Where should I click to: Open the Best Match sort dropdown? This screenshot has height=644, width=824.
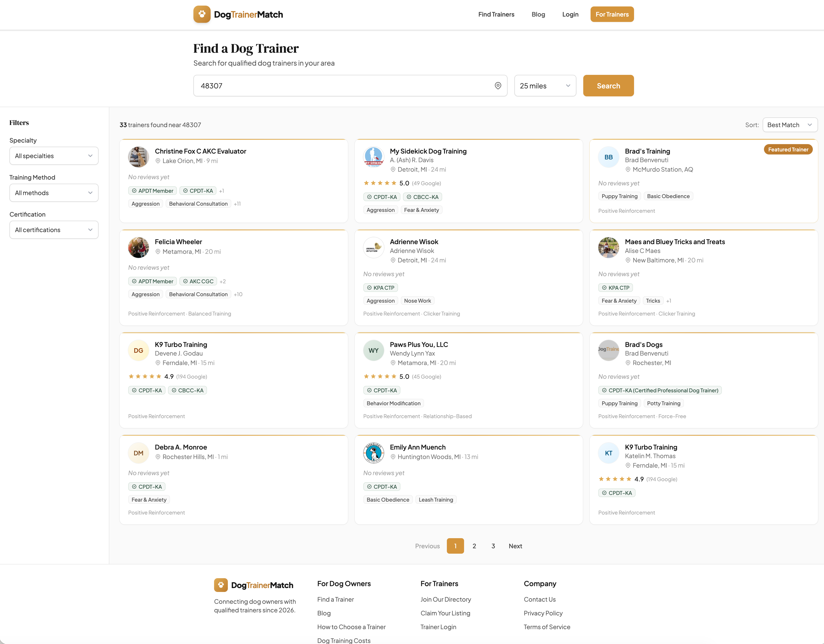[790, 125]
